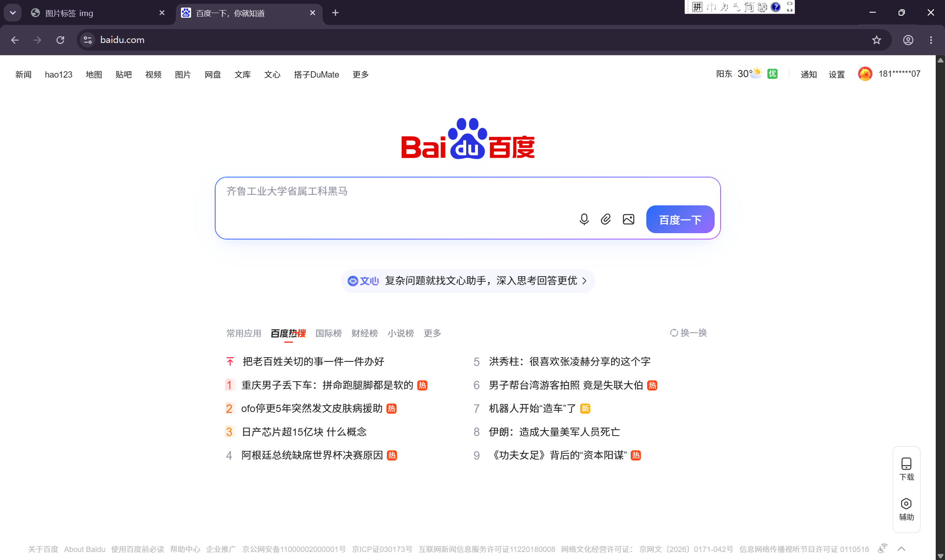
Task: Open the 搭子DuMate link
Action: click(316, 75)
